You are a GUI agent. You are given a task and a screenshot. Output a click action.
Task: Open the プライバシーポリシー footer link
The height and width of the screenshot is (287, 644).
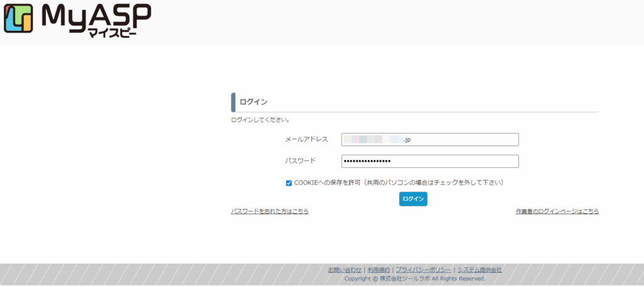(423, 270)
